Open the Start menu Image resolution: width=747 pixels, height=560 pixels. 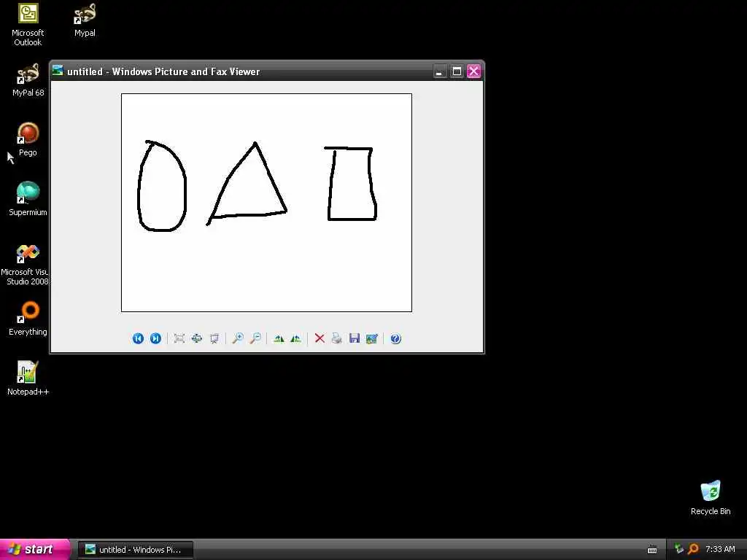[x=35, y=549]
